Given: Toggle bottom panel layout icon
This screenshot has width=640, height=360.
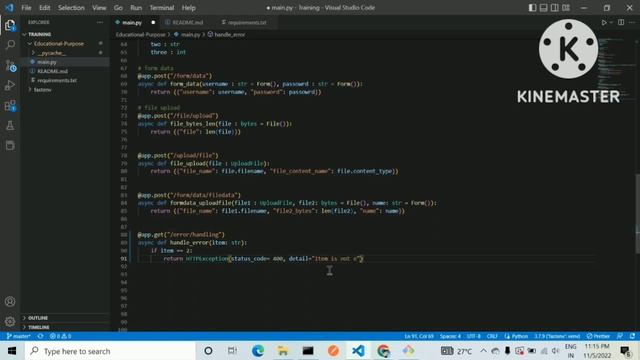Looking at the screenshot, I should (x=544, y=8).
